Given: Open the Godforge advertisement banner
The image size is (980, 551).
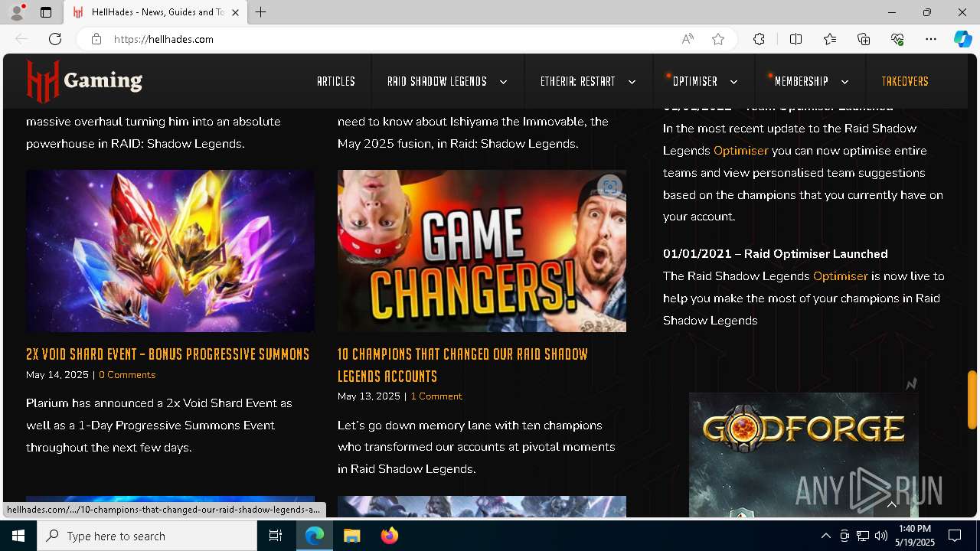Looking at the screenshot, I should point(804,455).
